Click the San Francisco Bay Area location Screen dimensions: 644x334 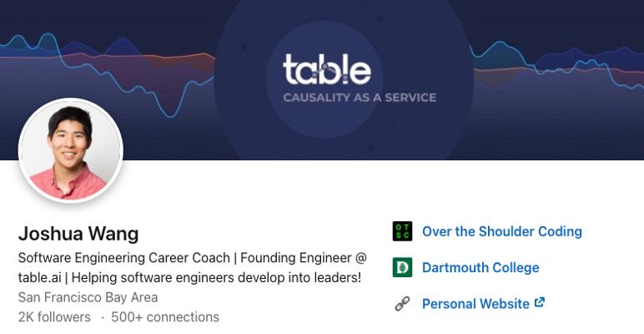tap(88, 297)
